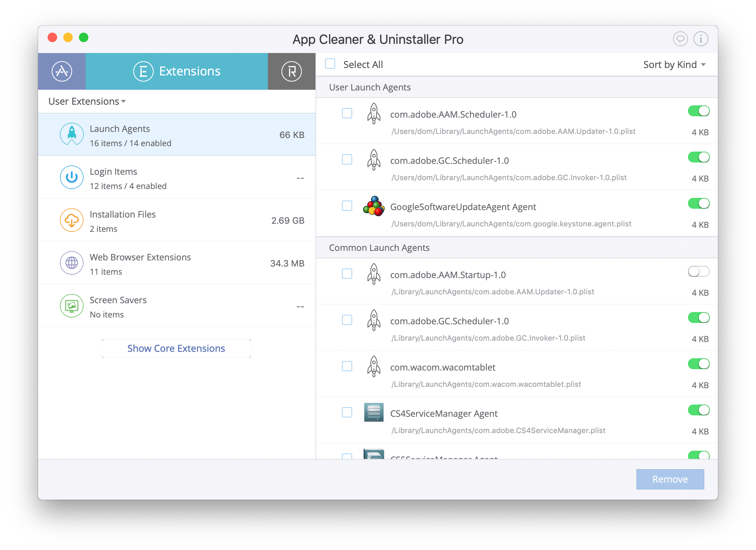Click the Remaining files R icon
This screenshot has height=550, width=756.
point(292,71)
